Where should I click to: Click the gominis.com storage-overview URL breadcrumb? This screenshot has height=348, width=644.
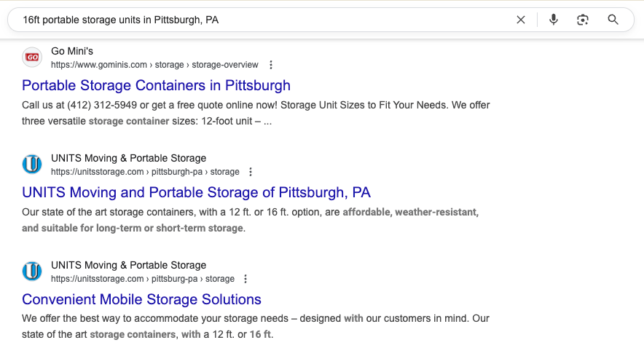[x=154, y=65]
